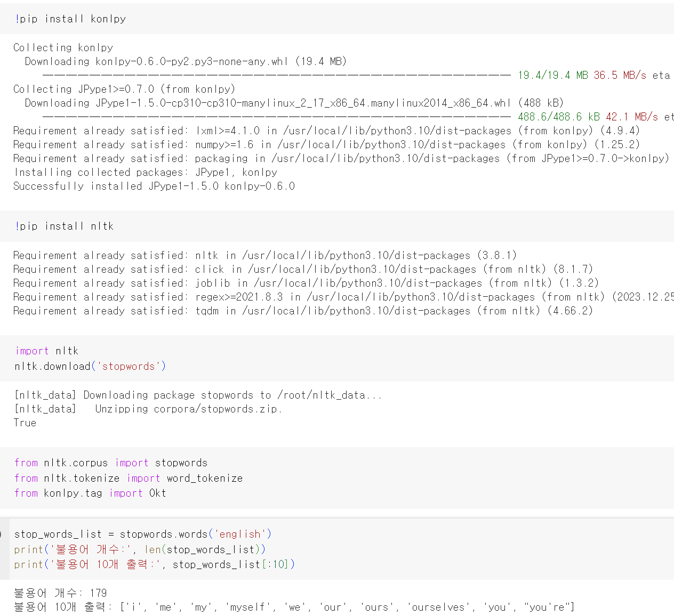Click the '42.1 MB/s' download speed text
This screenshot has width=674, height=616.
click(x=632, y=117)
